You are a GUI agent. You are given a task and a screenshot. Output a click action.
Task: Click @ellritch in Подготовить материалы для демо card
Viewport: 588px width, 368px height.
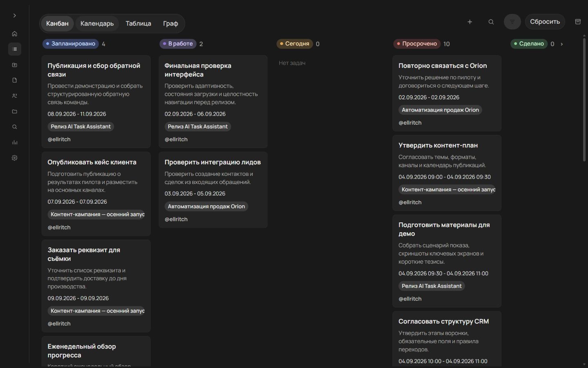click(x=410, y=299)
